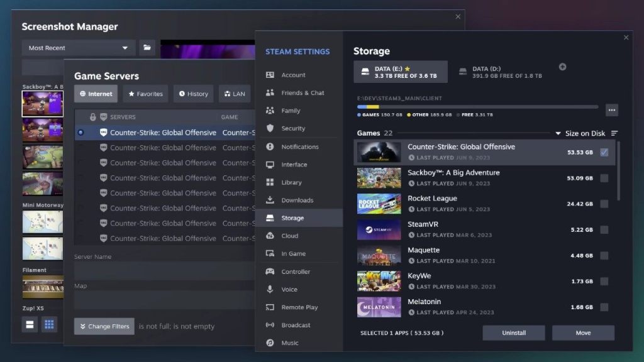Open History tab in Game Servers

[194, 94]
